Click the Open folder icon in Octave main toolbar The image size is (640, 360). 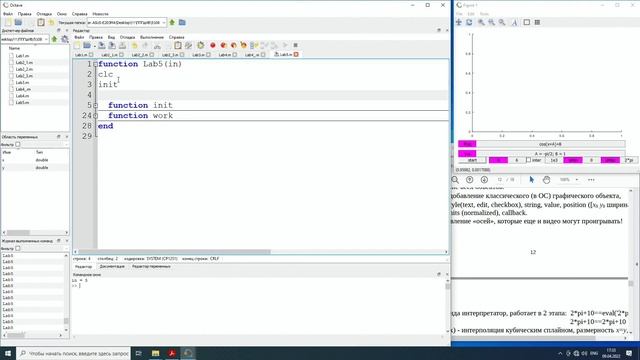pyautogui.click(x=18, y=22)
